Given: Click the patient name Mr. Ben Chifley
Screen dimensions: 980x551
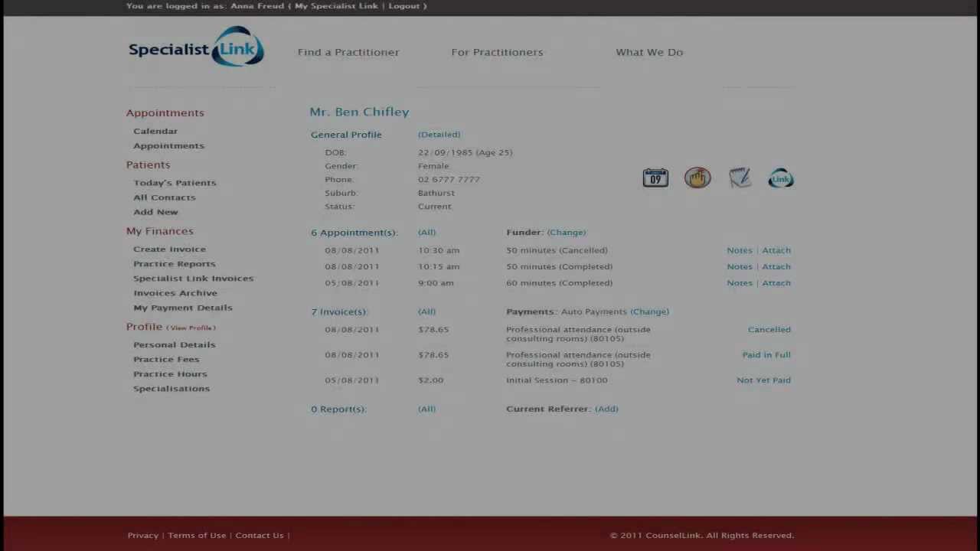Looking at the screenshot, I should (x=359, y=112).
